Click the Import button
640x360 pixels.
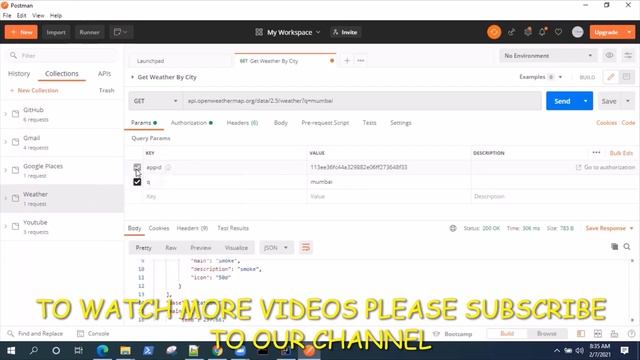(56, 32)
